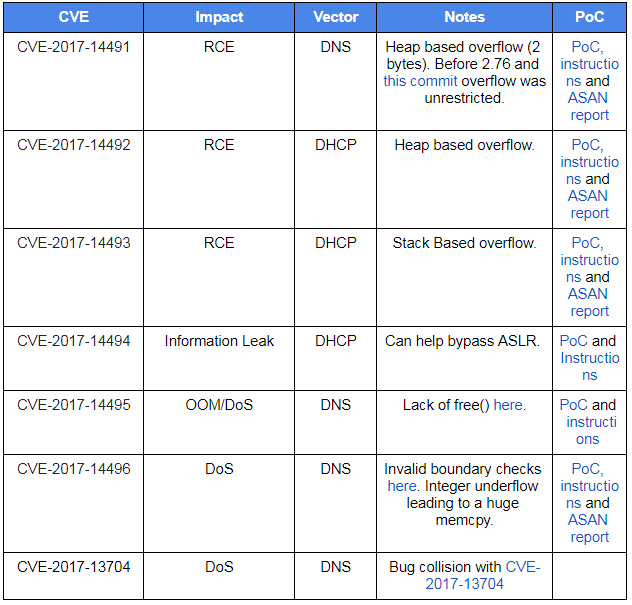The width and height of the screenshot is (632, 605).
Task: Open the PoC link for CVE-2017-14491
Action: (586, 47)
